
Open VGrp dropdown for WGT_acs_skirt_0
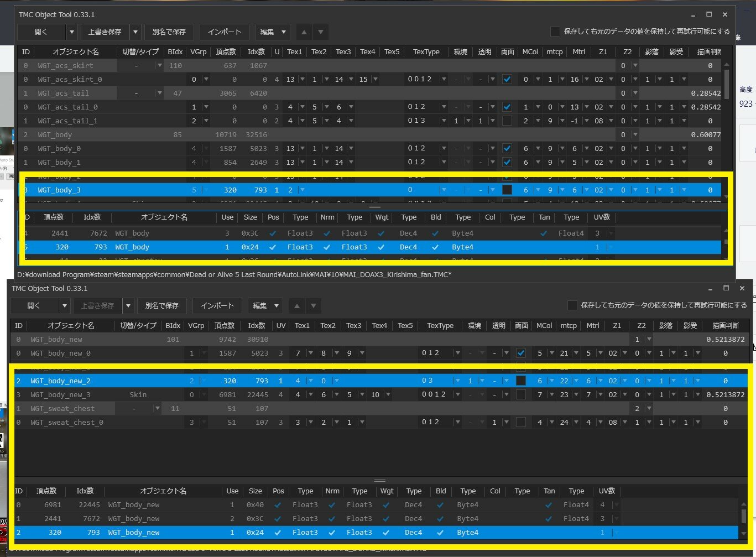(x=206, y=80)
